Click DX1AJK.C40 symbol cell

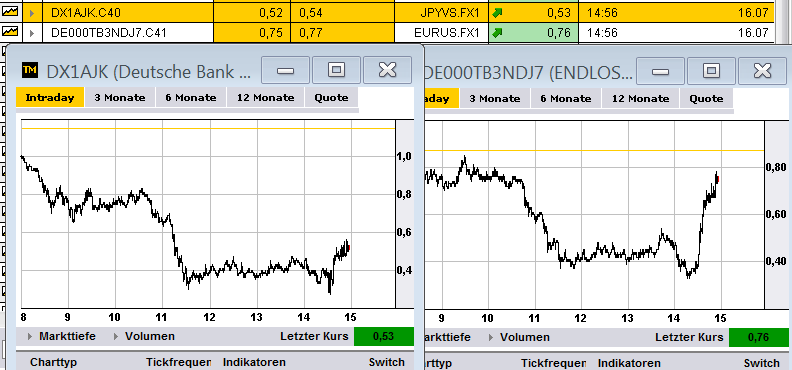tap(128, 13)
